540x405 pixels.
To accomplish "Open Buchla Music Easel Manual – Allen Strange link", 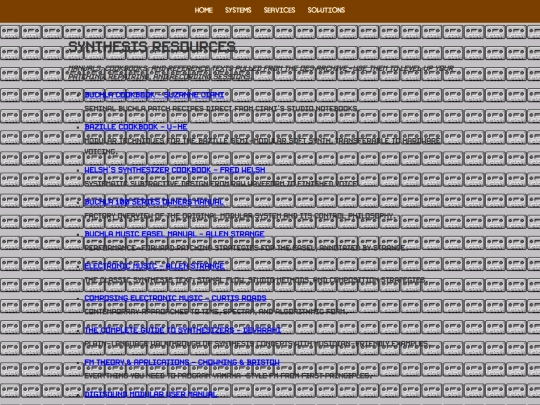I will tap(174, 234).
